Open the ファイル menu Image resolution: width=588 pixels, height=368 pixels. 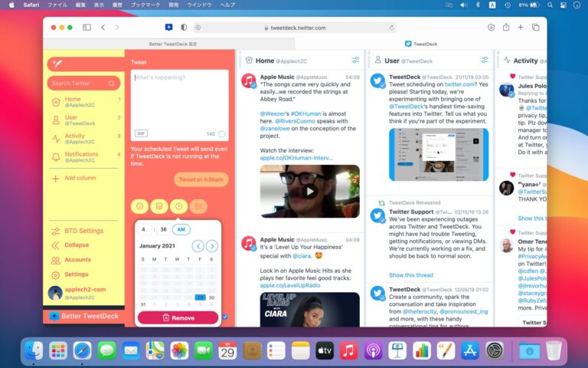pyautogui.click(x=57, y=5)
